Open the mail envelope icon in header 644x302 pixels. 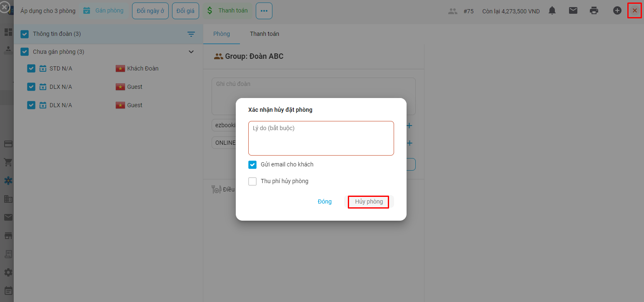click(x=573, y=11)
